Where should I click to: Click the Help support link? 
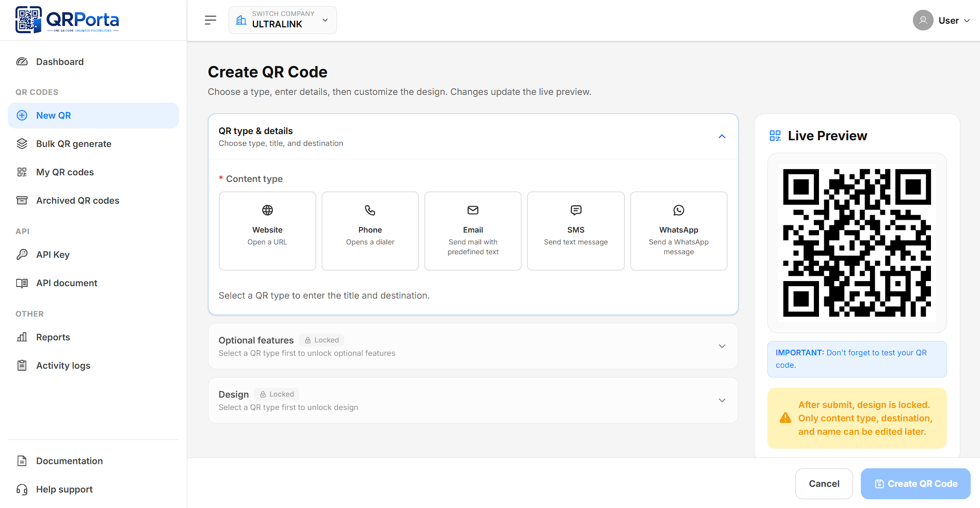(93, 489)
